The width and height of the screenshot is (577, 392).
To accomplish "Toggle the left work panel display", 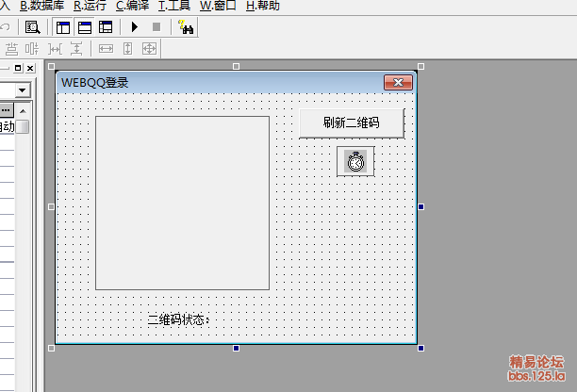I will (x=61, y=27).
